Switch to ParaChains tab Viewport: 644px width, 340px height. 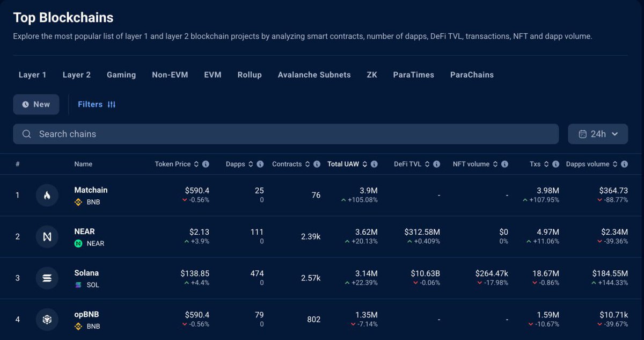(472, 75)
